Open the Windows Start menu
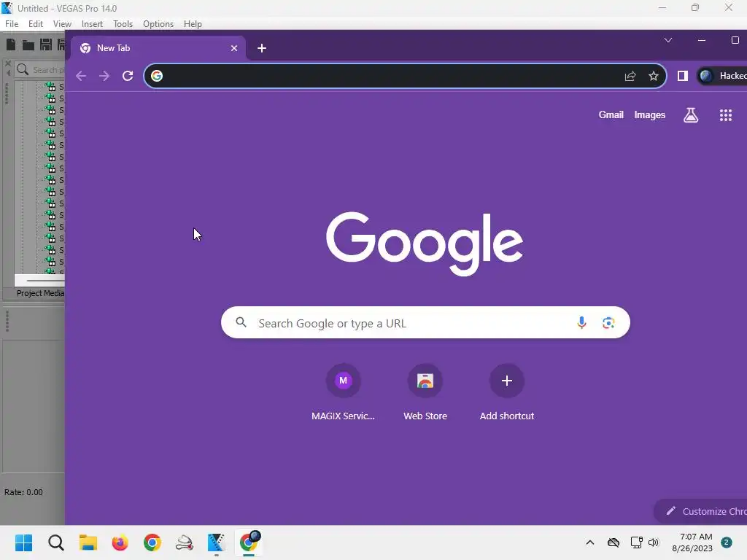The image size is (747, 560). point(23,542)
